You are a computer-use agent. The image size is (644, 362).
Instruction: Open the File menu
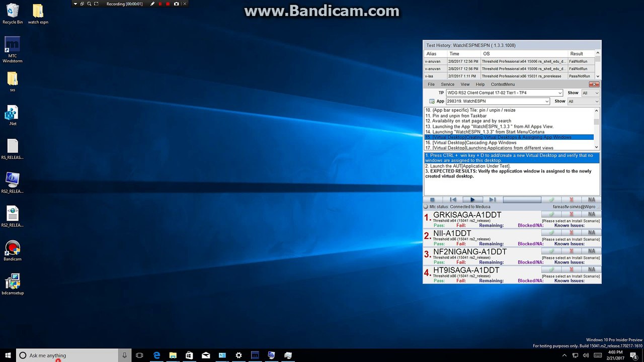pos(431,84)
